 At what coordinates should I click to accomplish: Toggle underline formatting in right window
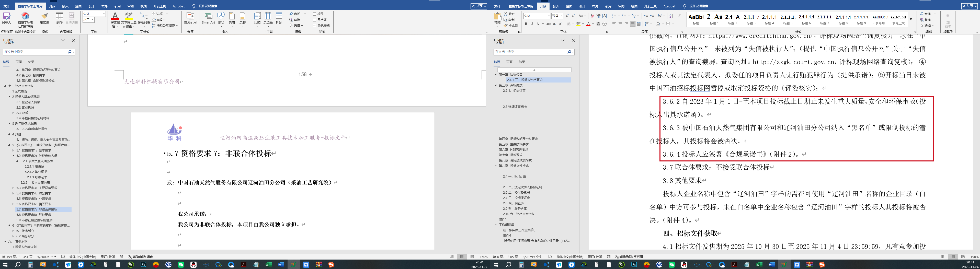coord(538,24)
